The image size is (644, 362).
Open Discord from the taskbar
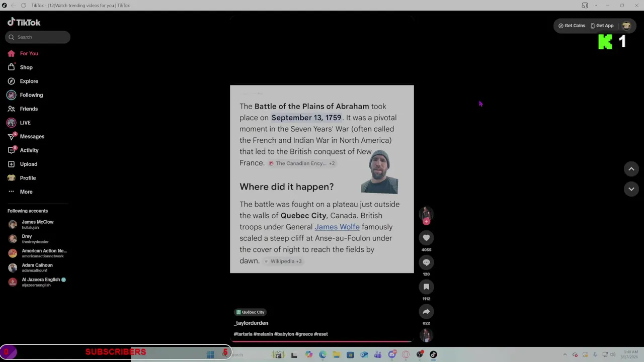click(392, 355)
